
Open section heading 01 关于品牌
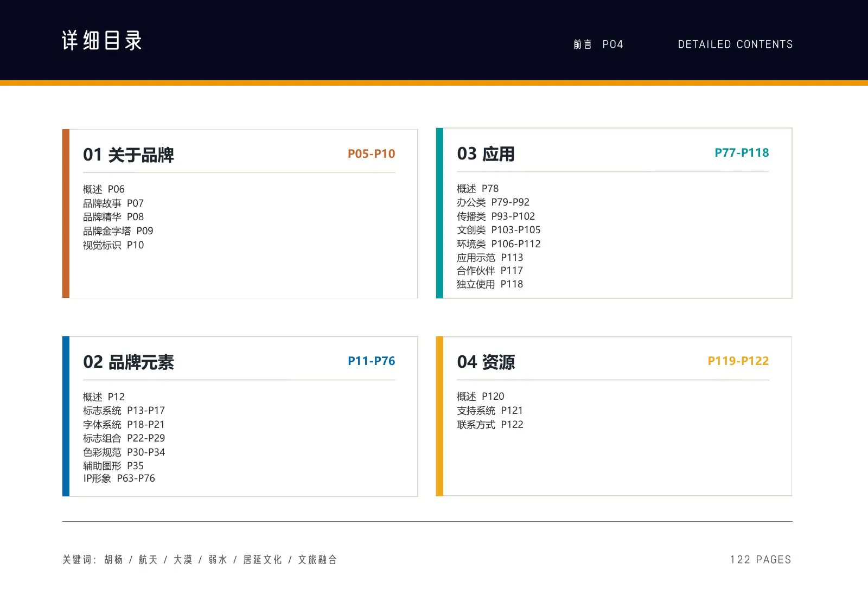129,155
